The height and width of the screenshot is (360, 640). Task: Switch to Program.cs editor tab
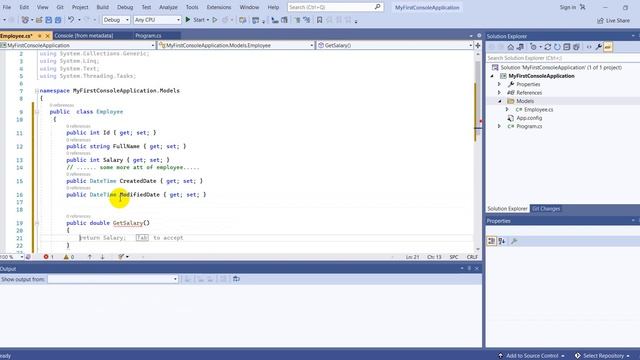pyautogui.click(x=148, y=36)
